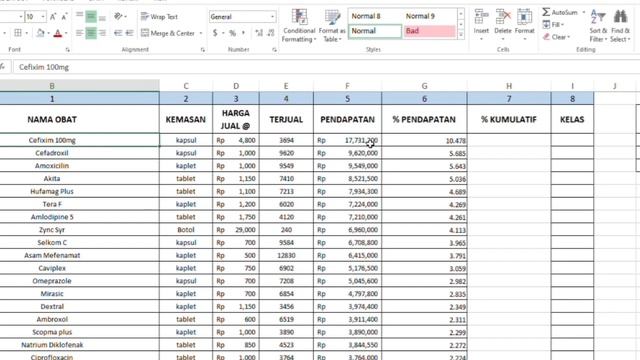Apply Percent Style format
This screenshot has width=640, height=360.
pyautogui.click(x=232, y=33)
